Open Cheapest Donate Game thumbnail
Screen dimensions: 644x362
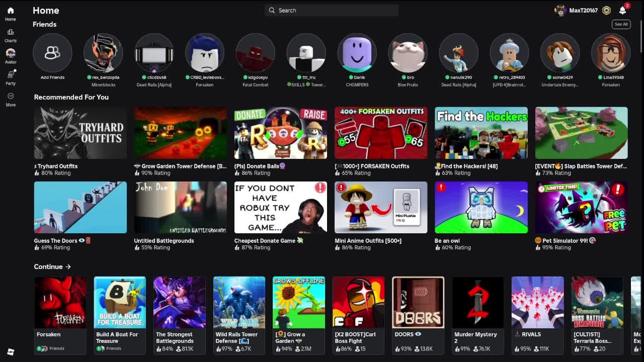point(281,207)
